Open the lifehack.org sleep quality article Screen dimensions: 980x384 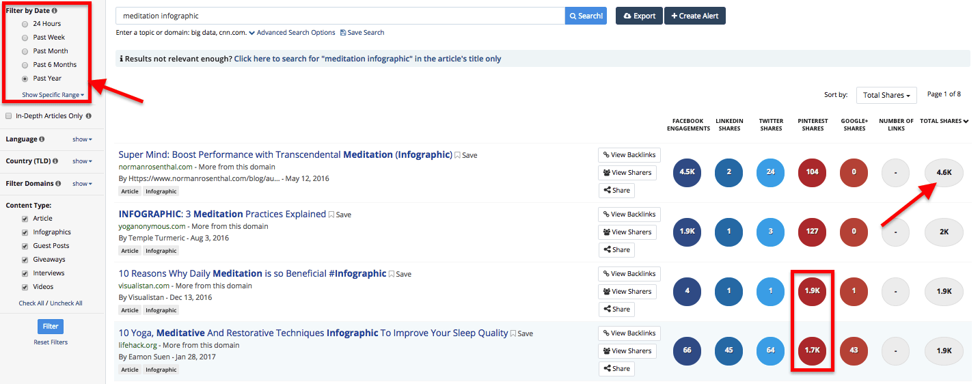point(314,333)
